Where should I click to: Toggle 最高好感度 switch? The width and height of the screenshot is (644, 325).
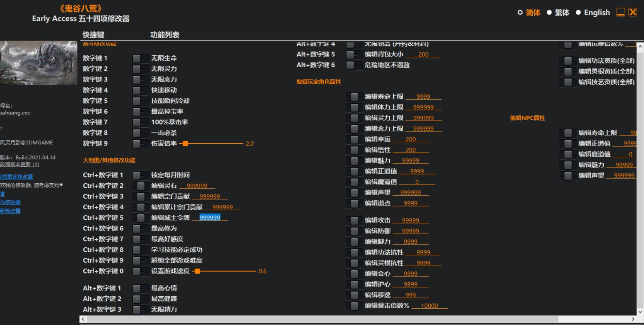[140, 239]
